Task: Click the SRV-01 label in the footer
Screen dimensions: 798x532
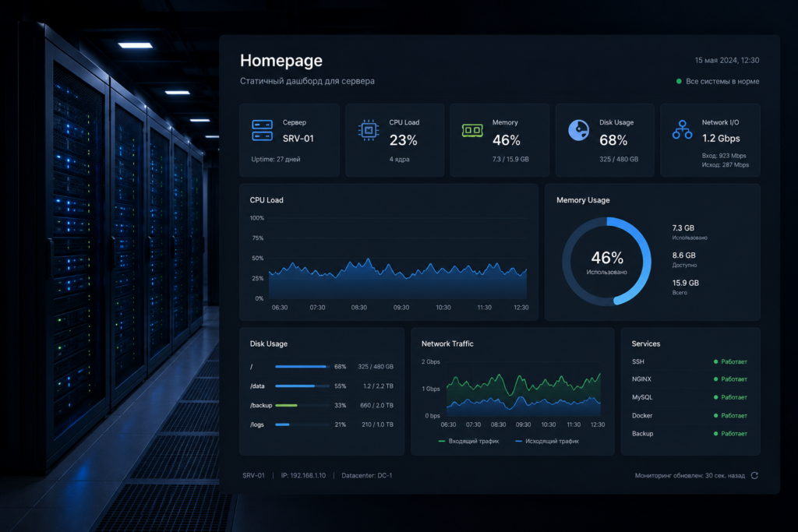Action: click(x=253, y=476)
